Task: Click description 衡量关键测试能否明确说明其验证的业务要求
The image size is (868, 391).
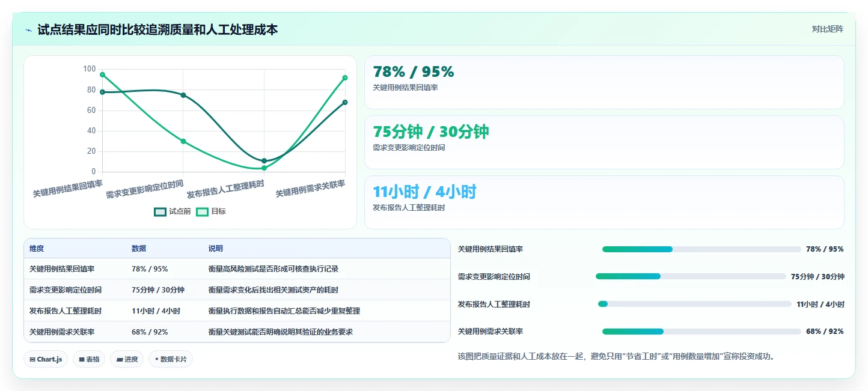Action: coord(281,332)
